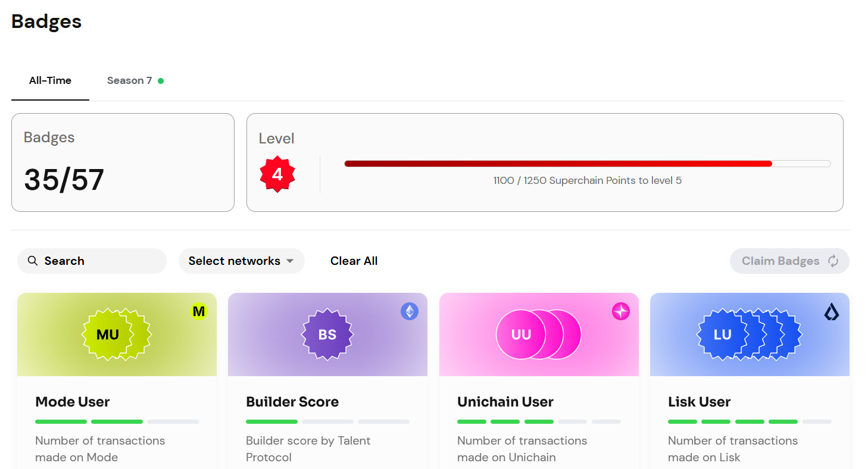Click 'Builder score by Talent Protocol' description
The height and width of the screenshot is (469, 868).
[308, 449]
